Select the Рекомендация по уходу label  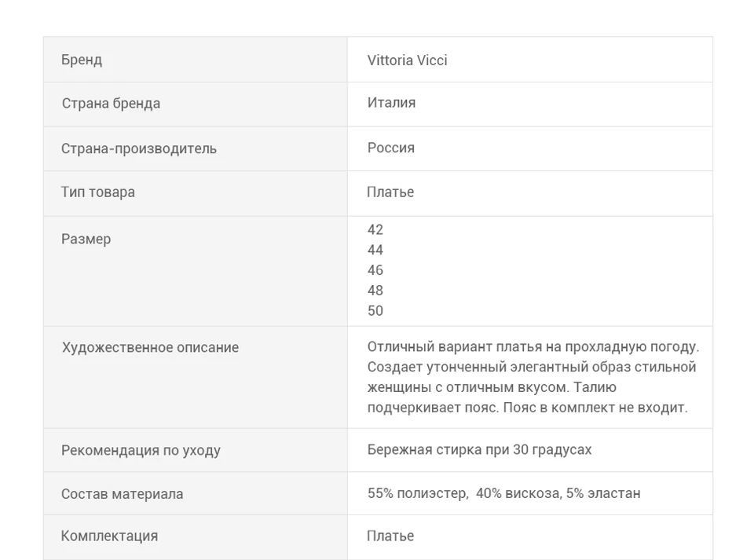(141, 450)
